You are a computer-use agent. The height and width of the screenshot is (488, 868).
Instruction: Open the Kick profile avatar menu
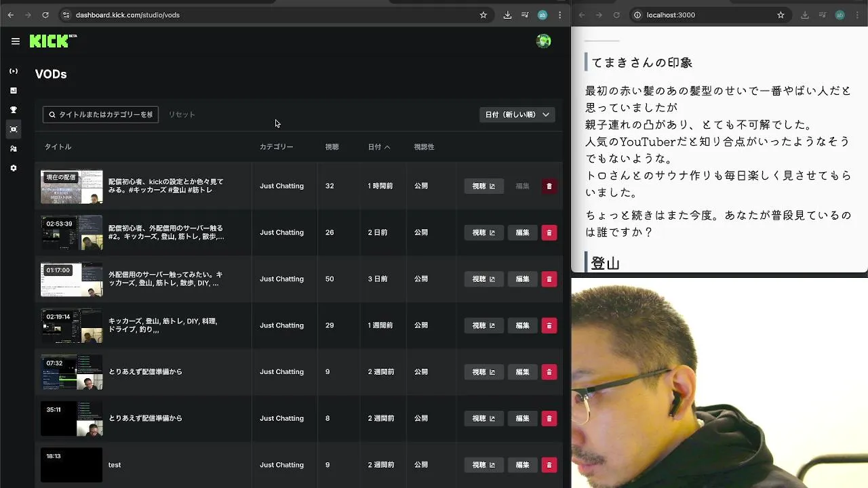click(x=543, y=41)
